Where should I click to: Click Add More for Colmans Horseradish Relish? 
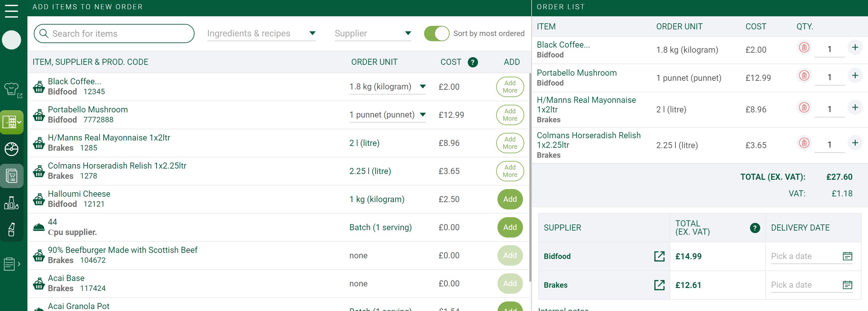[510, 171]
